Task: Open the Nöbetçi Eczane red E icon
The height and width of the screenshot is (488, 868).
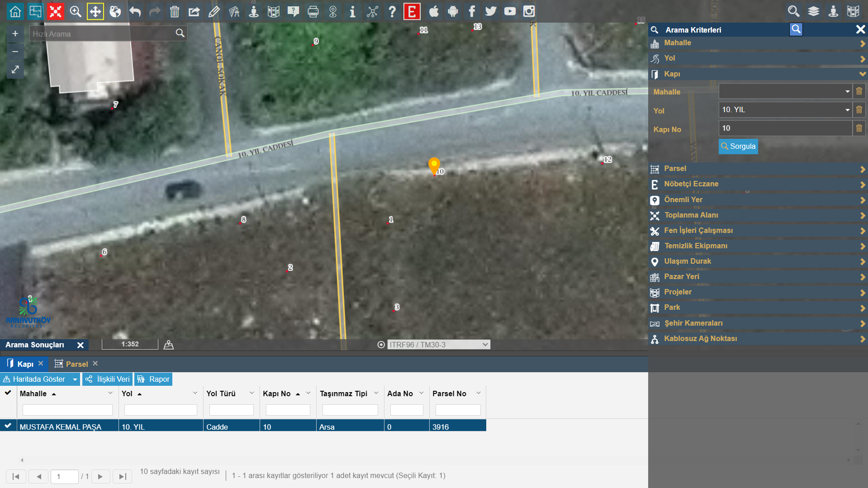Action: 412,11
